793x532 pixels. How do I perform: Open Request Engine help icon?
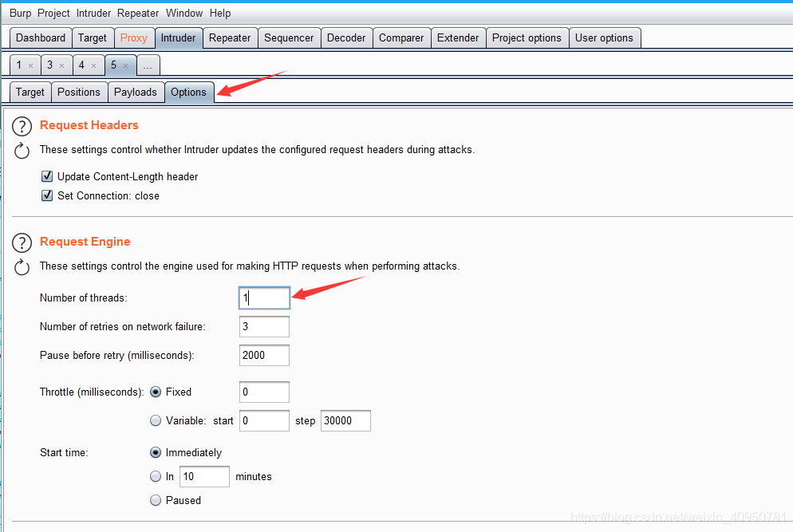coord(22,242)
